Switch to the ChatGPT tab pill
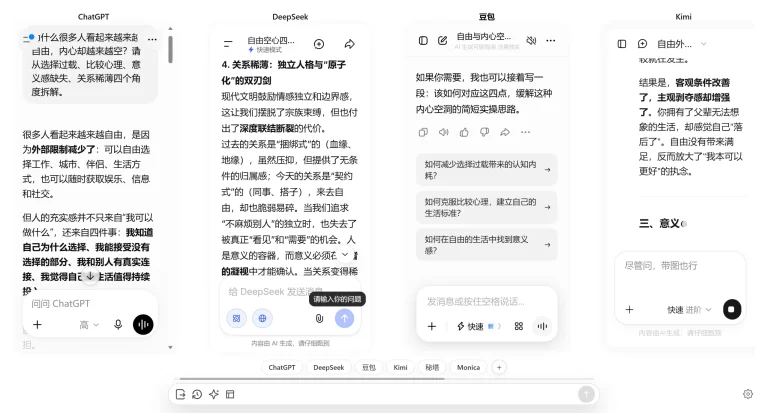 282,367
